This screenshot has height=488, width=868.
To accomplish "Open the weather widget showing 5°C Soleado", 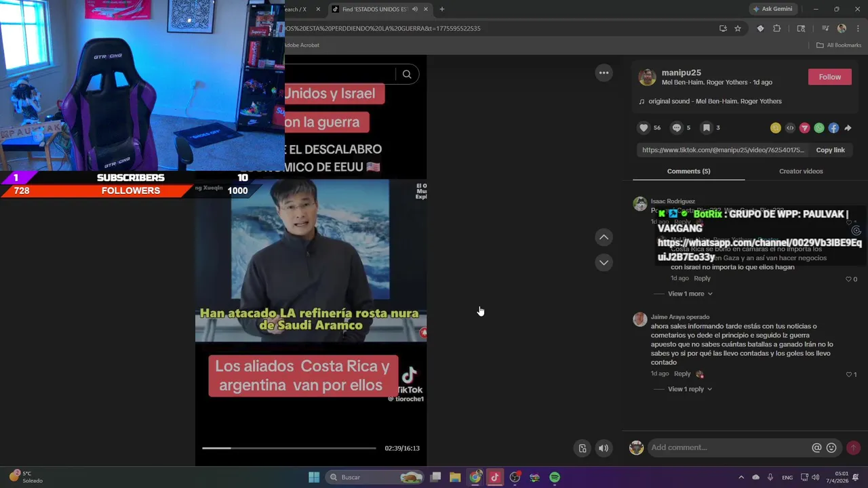I will tap(26, 476).
